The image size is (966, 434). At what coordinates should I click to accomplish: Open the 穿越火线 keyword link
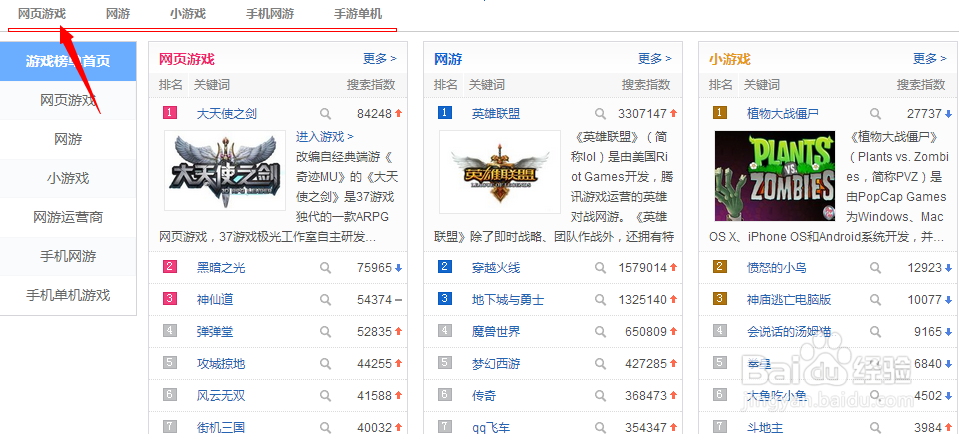[496, 268]
